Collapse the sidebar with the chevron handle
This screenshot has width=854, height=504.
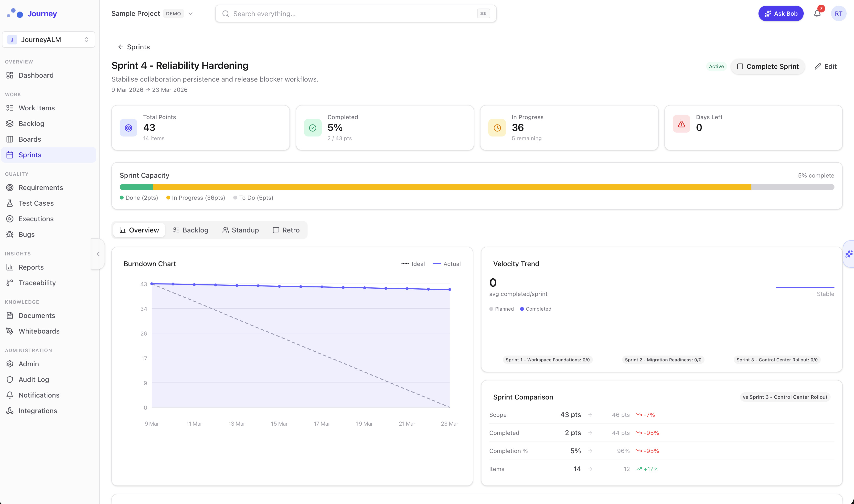point(98,254)
